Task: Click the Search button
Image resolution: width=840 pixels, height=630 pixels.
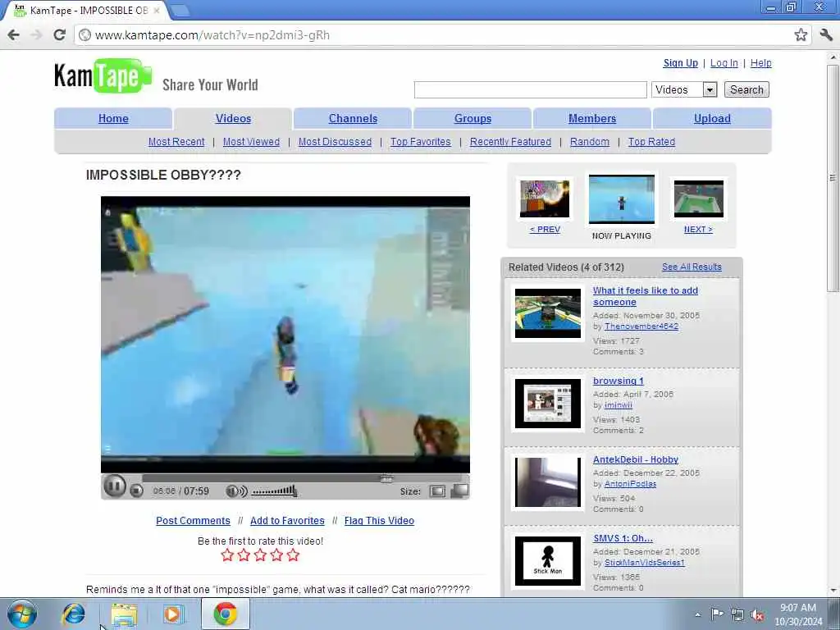Action: (x=746, y=89)
